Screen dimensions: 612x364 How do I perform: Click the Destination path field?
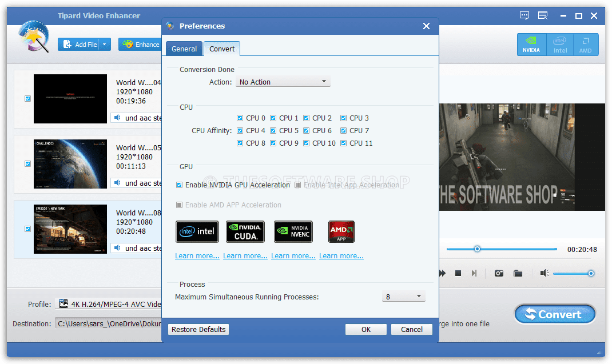(x=109, y=323)
